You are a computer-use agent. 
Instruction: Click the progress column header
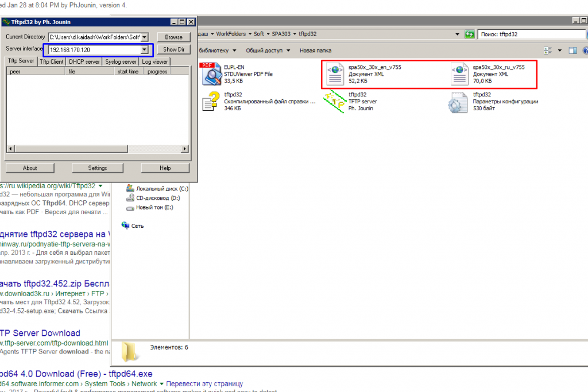(157, 72)
